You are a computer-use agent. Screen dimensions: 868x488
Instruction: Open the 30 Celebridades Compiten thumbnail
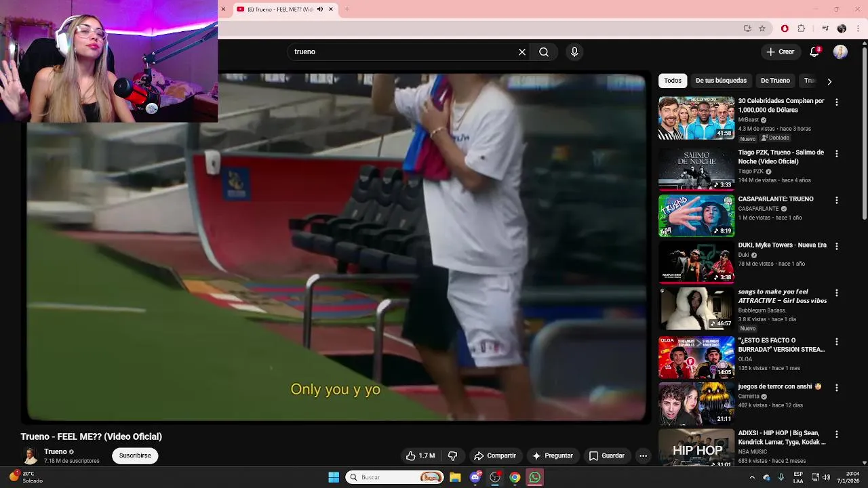[x=696, y=118]
